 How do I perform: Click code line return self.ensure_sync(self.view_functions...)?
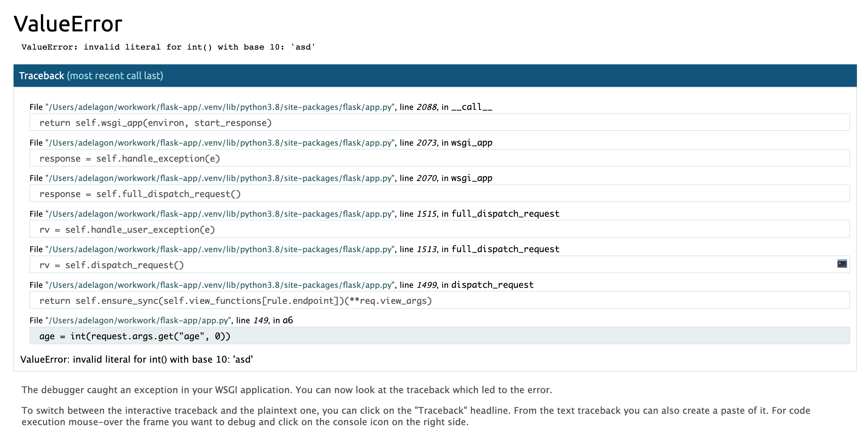(440, 300)
